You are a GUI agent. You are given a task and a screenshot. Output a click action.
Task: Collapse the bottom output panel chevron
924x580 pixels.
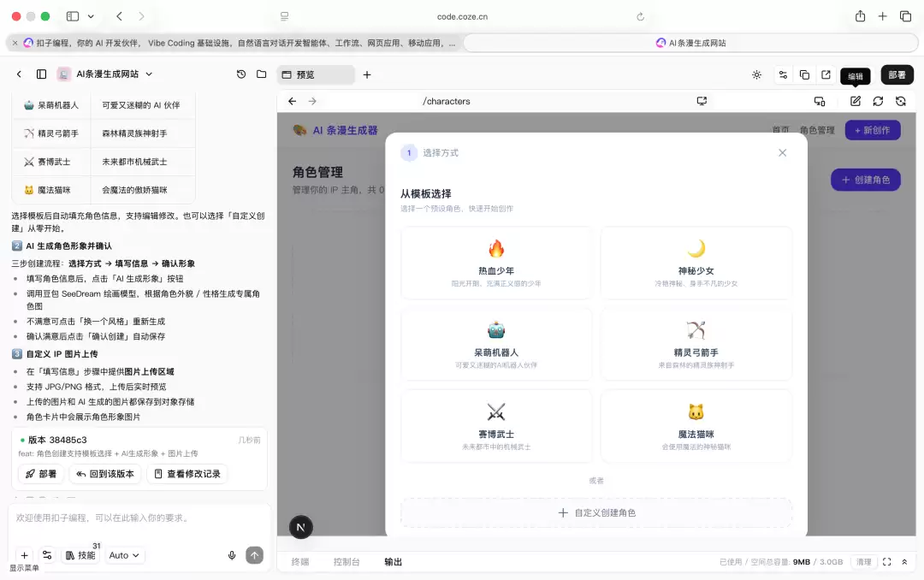pyautogui.click(x=904, y=562)
